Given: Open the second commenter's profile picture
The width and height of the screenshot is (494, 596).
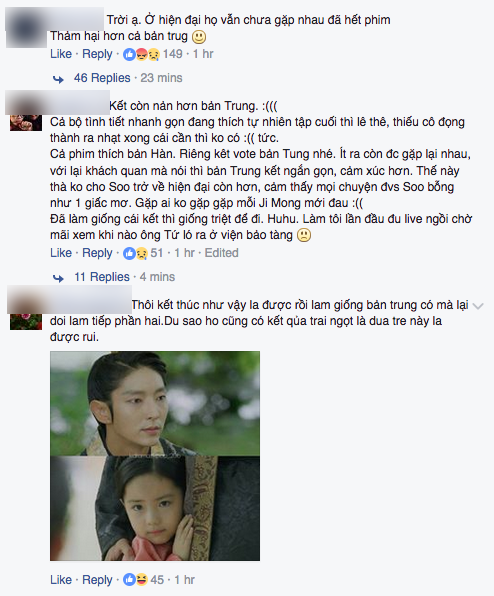Looking at the screenshot, I should click(26, 122).
